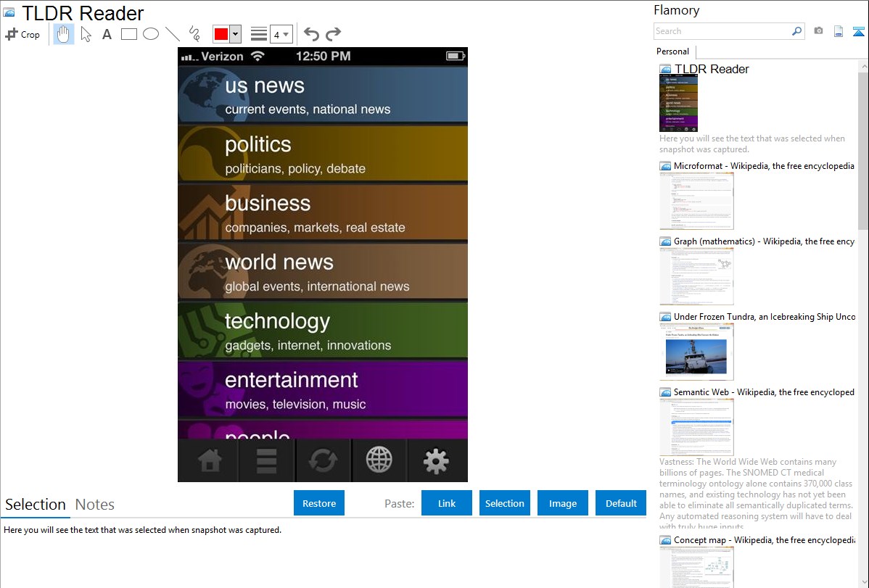The height and width of the screenshot is (588, 869).
Task: Pick the freehand scribble tool
Action: coord(194,34)
